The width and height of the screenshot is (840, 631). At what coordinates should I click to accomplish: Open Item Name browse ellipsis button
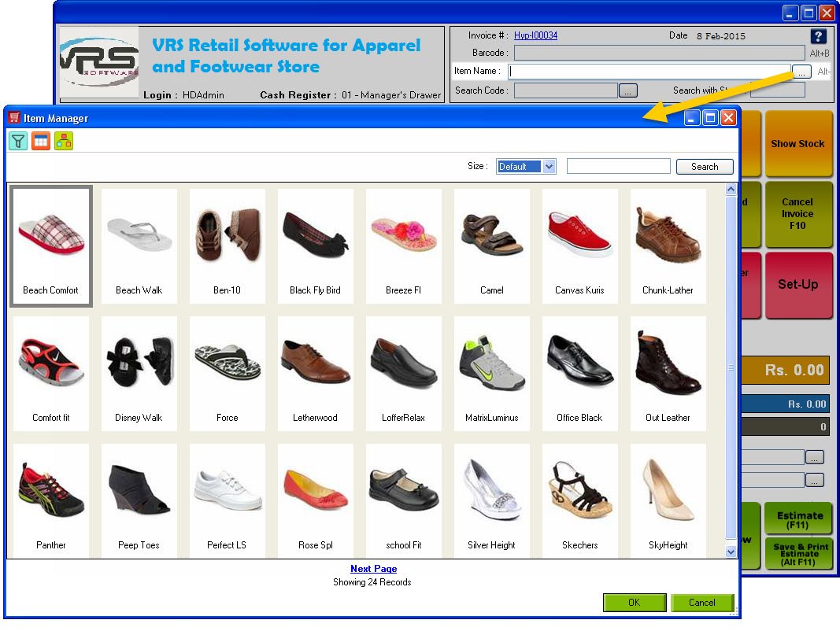(801, 72)
